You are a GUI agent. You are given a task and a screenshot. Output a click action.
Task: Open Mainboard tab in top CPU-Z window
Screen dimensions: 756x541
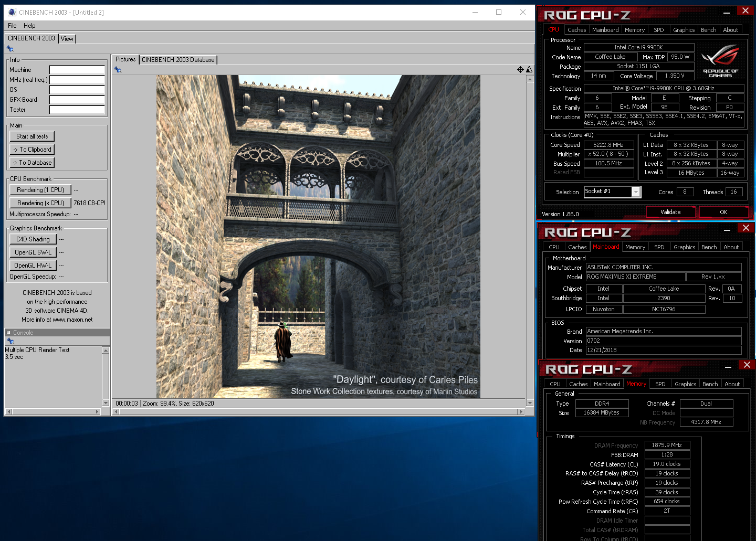click(x=605, y=30)
